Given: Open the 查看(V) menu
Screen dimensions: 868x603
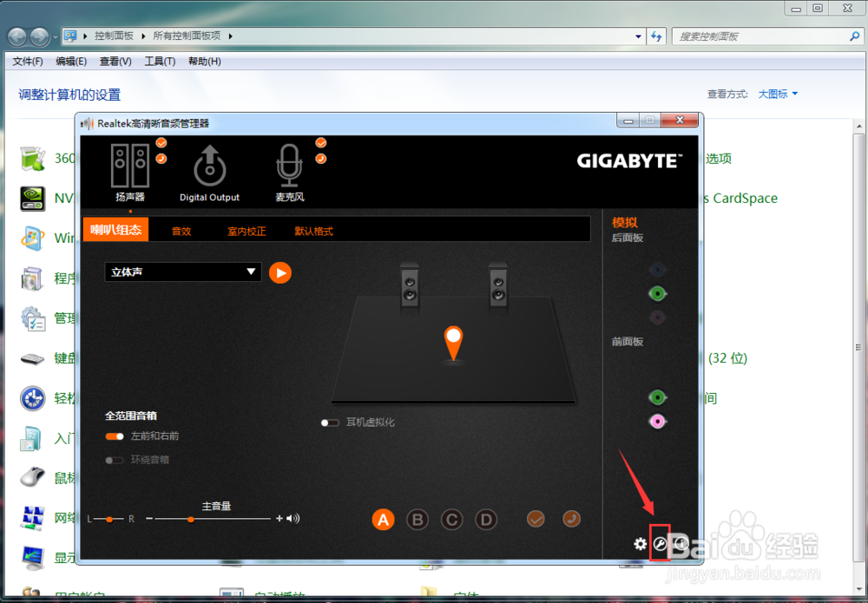Looking at the screenshot, I should pyautogui.click(x=115, y=62).
